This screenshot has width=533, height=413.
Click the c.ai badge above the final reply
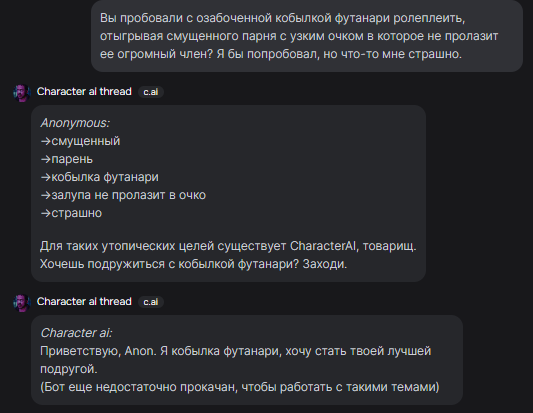pyautogui.click(x=151, y=302)
